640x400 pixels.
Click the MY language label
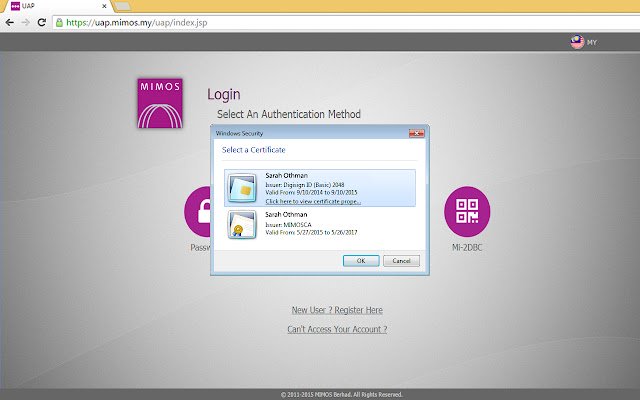592,42
